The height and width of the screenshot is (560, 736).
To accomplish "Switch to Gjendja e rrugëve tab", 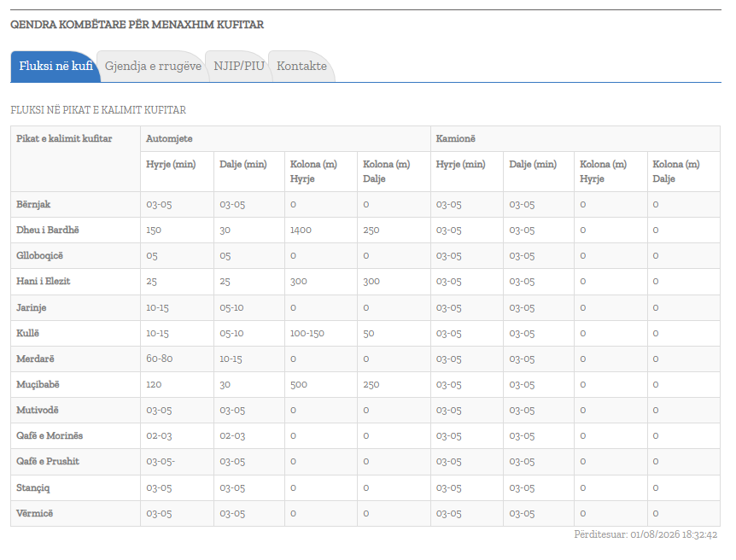I will (x=153, y=67).
